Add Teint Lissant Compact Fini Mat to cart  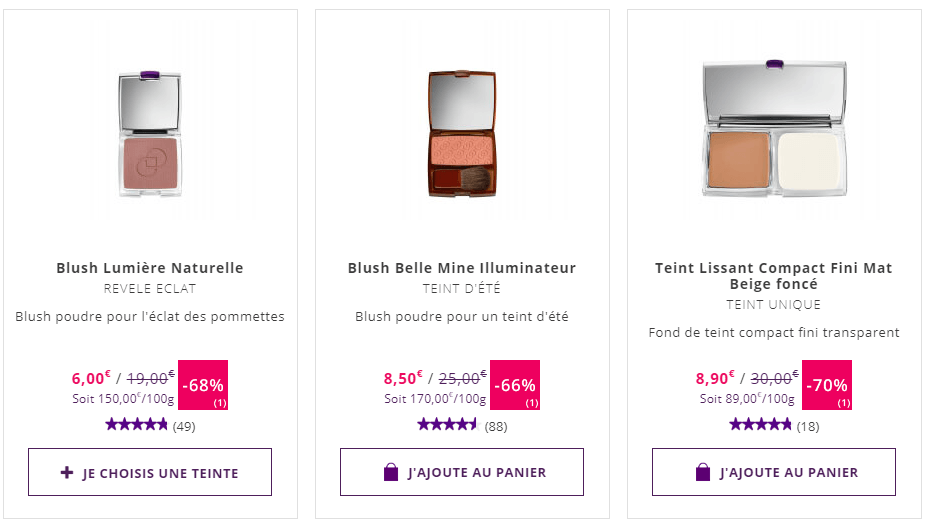[x=774, y=472]
